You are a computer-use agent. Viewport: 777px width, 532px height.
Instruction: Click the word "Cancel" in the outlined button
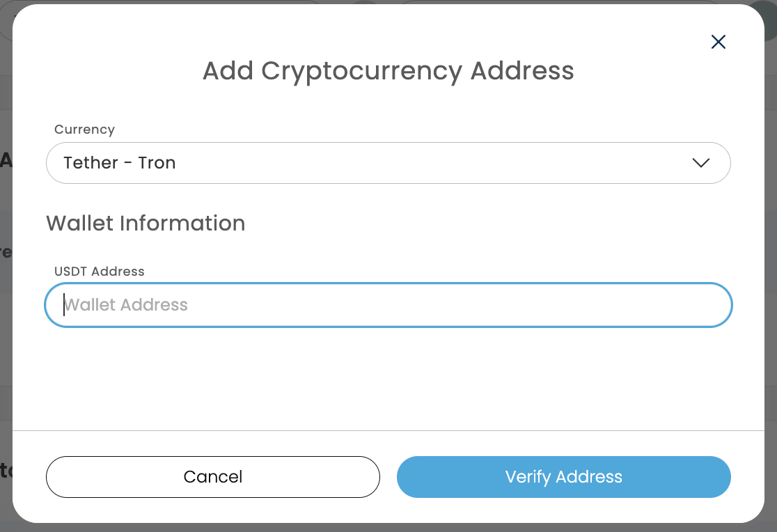click(213, 477)
